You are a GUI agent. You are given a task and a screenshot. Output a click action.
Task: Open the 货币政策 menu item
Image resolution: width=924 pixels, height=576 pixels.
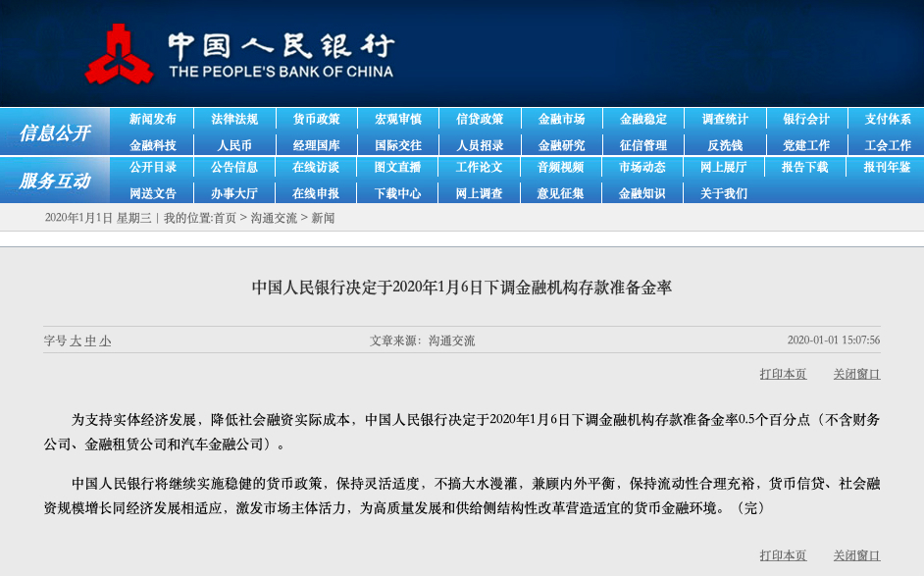[x=316, y=120]
